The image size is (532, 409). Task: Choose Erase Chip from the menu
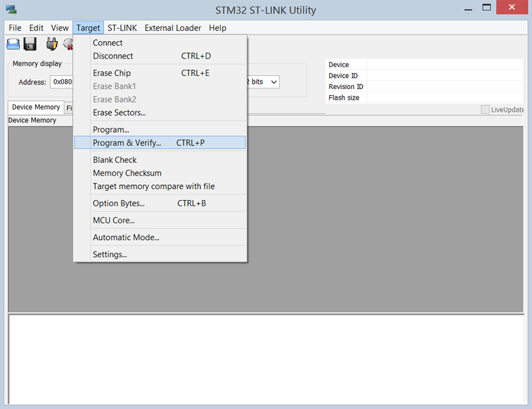160,73
